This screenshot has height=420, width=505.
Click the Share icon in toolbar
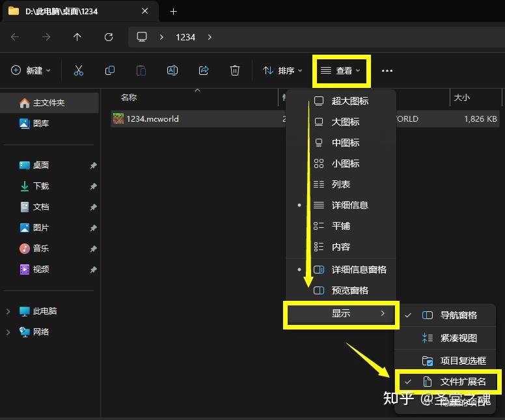(x=204, y=70)
